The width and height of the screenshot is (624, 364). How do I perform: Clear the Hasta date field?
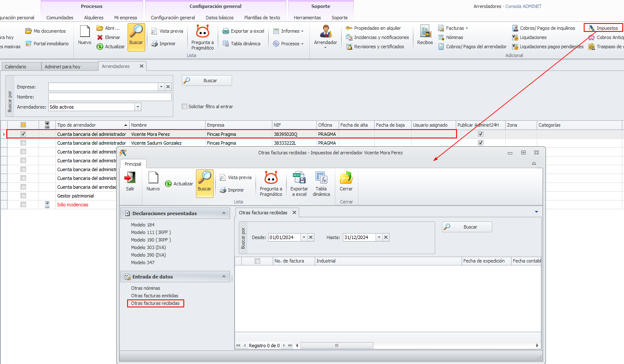(386, 237)
